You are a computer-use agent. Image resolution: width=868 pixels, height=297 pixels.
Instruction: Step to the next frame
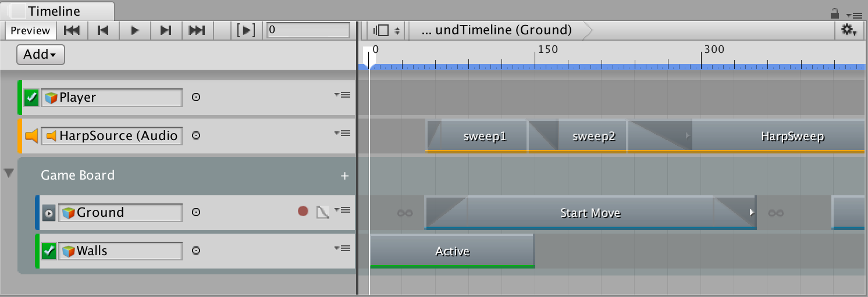click(166, 30)
